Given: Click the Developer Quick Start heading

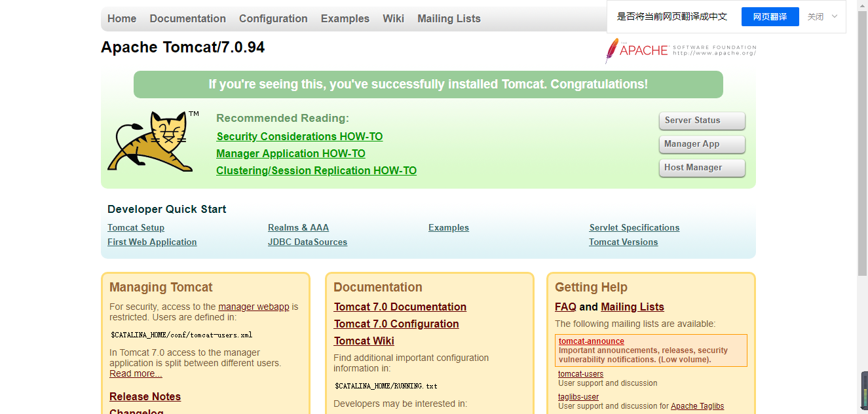Looking at the screenshot, I should [167, 209].
